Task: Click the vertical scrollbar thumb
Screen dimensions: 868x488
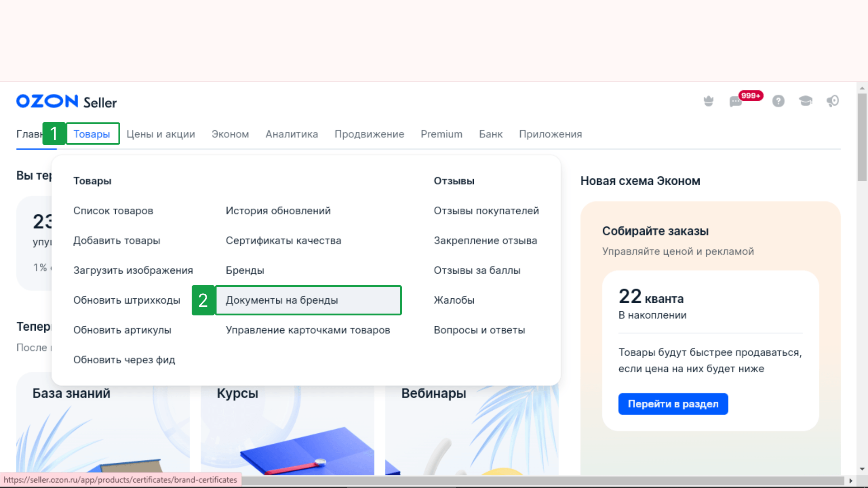Action: tap(862, 137)
